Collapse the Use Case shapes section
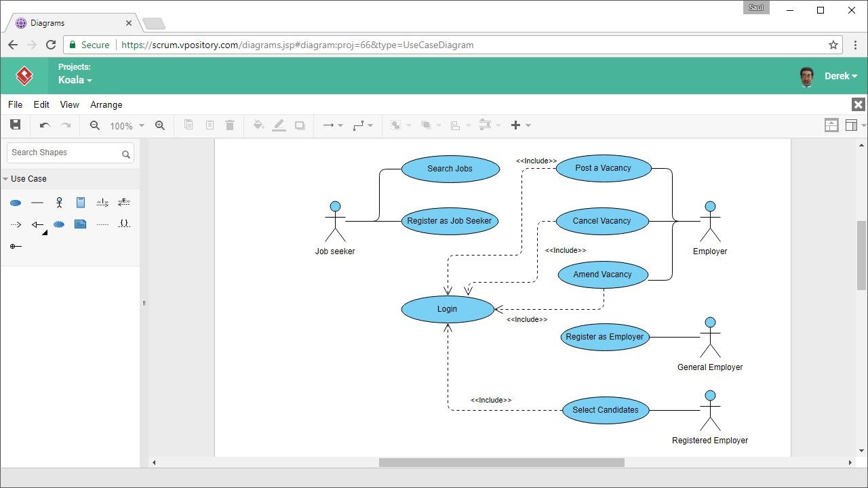The width and height of the screenshot is (868, 488). pos(24,179)
